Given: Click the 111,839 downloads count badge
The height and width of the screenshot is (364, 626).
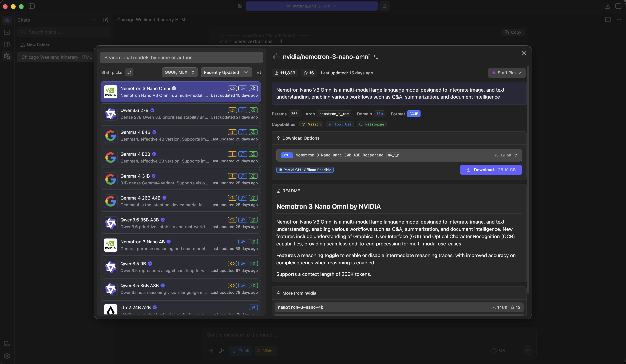Looking at the screenshot, I should (x=285, y=73).
